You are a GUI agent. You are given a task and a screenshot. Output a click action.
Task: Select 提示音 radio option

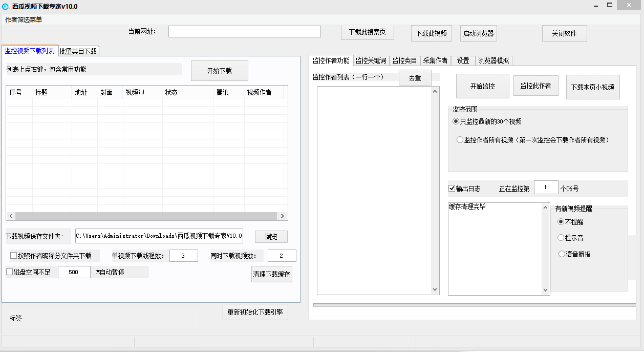(x=570, y=238)
